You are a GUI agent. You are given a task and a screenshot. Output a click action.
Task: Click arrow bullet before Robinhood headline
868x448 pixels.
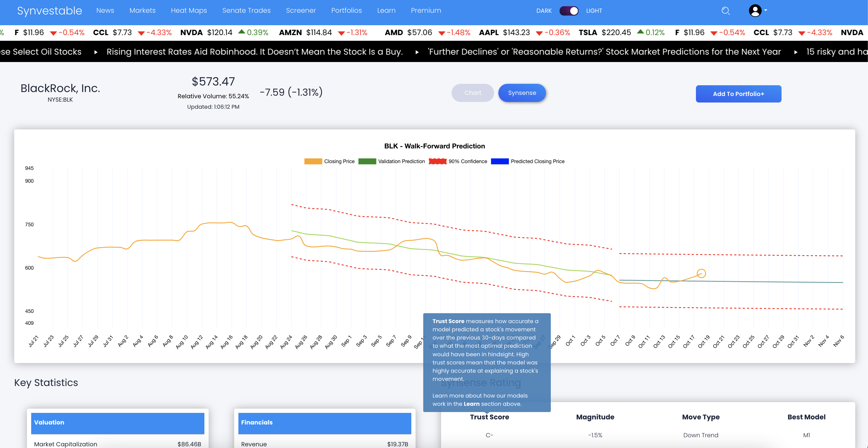pyautogui.click(x=96, y=52)
